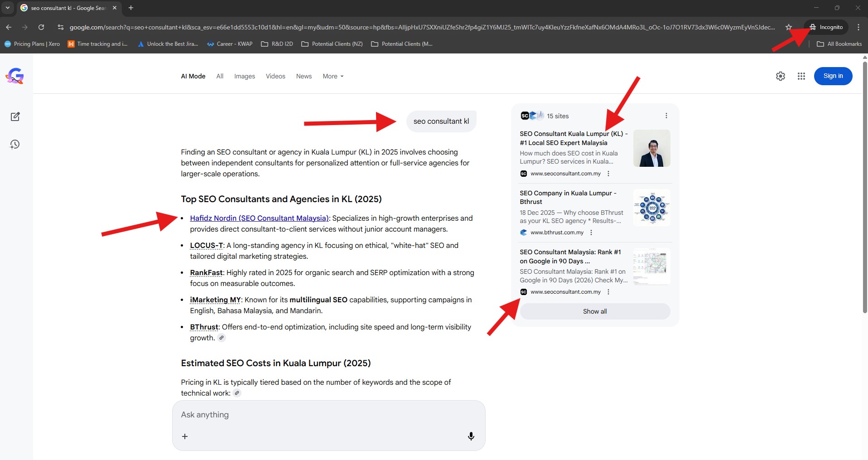Open options for the SEO Consultant Kuala Lumpur source
The width and height of the screenshot is (868, 460).
[x=608, y=174]
